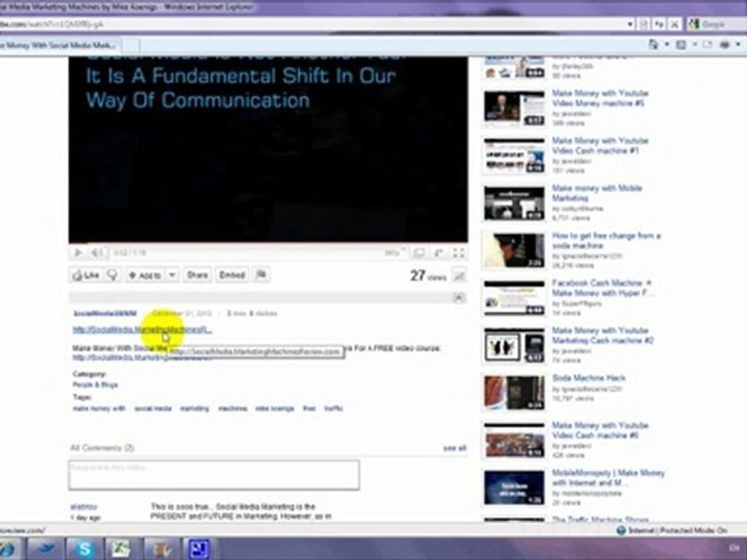Click the 'traffic' tag
The height and width of the screenshot is (560, 747).
coord(334,408)
